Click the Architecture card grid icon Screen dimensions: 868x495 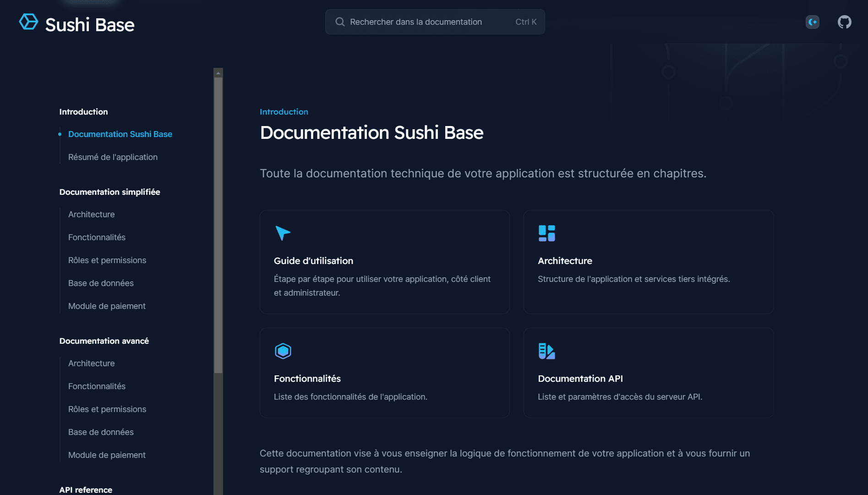coord(546,233)
